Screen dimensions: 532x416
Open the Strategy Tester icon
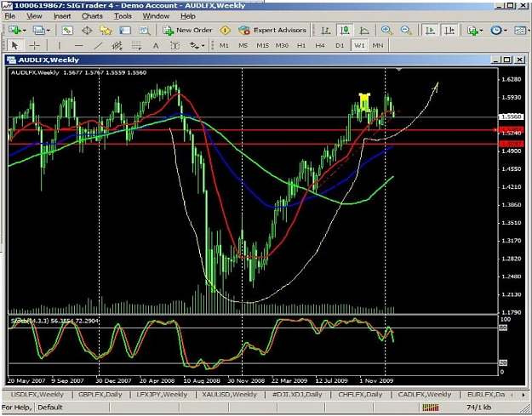click(x=145, y=30)
